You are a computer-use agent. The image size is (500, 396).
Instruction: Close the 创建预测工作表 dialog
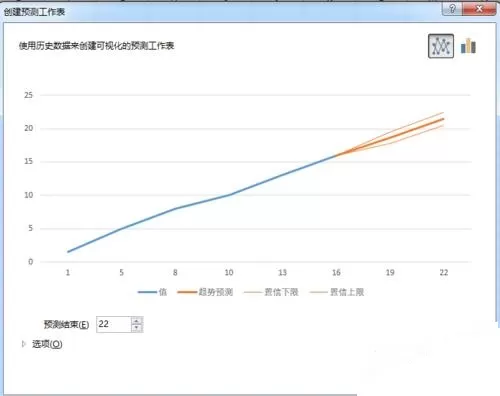pyautogui.click(x=479, y=9)
